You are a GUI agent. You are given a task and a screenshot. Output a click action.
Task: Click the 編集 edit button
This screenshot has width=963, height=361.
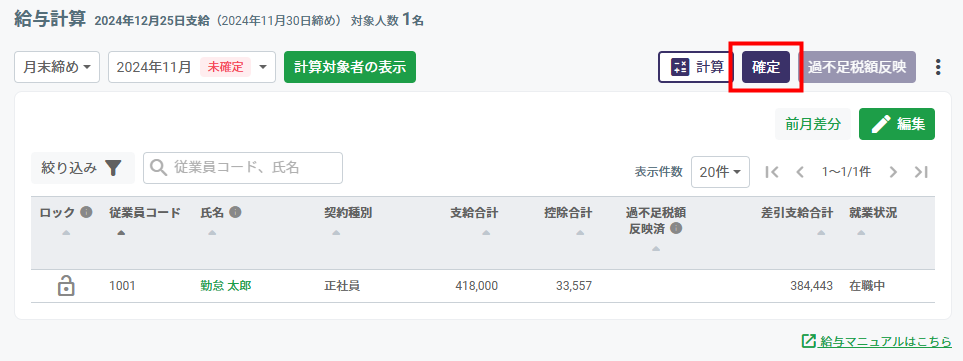point(897,124)
